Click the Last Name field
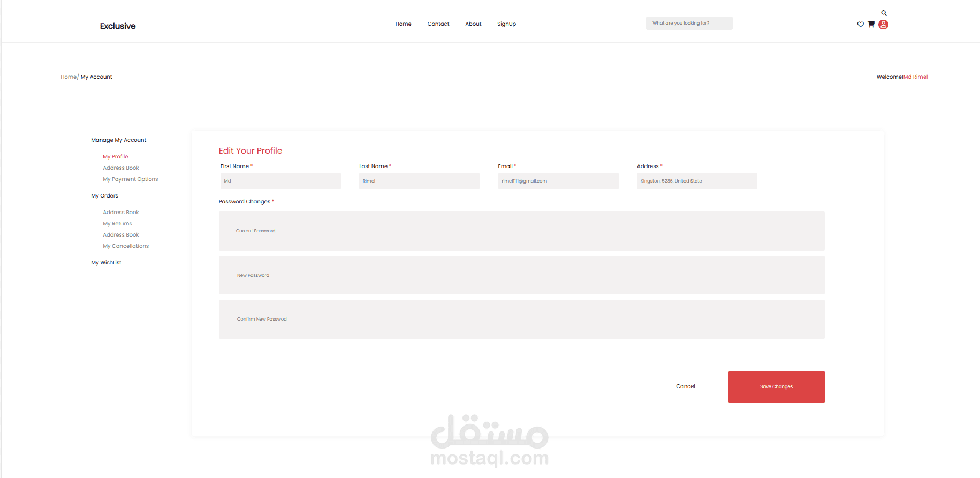The image size is (980, 478). coord(419,181)
